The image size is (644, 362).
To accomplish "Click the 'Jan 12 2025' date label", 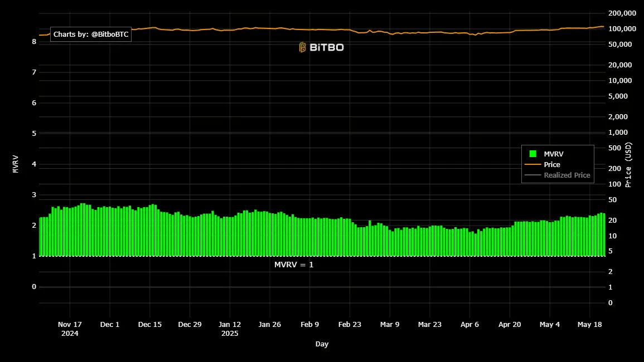I will coord(230,329).
